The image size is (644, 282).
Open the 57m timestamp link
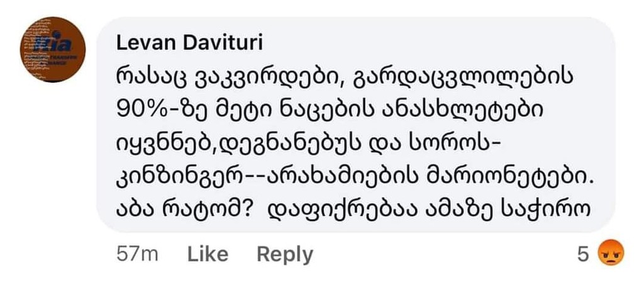pyautogui.click(x=138, y=254)
